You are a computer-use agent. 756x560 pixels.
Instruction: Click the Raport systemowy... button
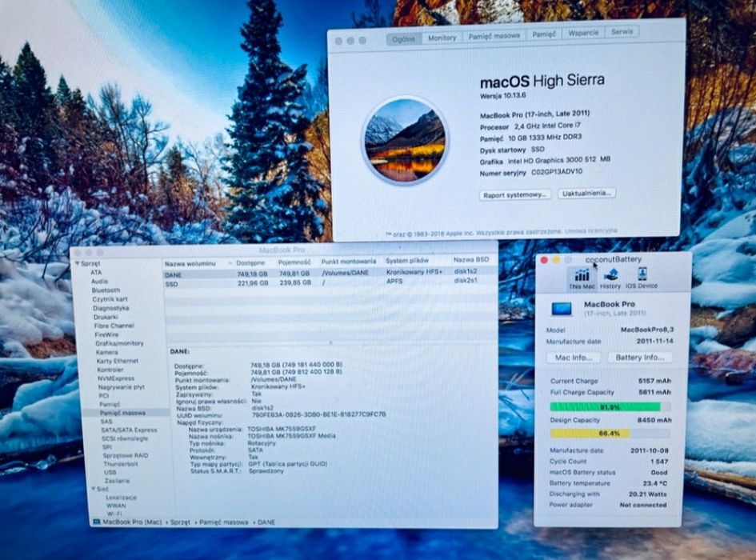click(514, 195)
